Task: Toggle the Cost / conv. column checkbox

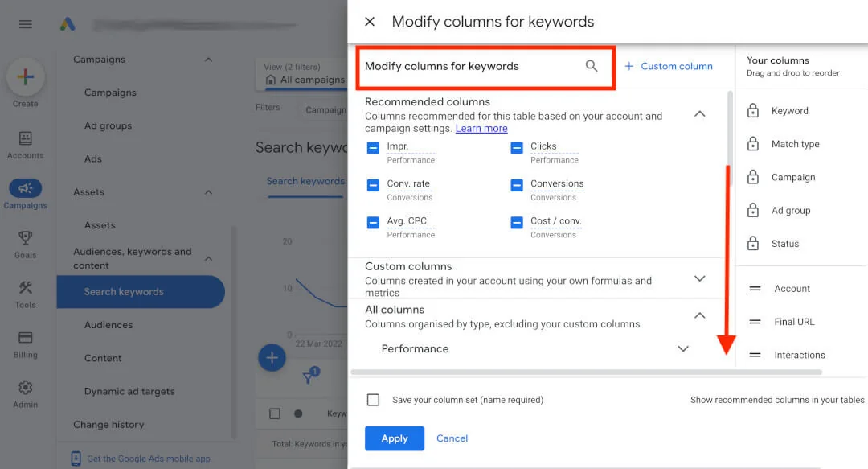Action: tap(517, 223)
